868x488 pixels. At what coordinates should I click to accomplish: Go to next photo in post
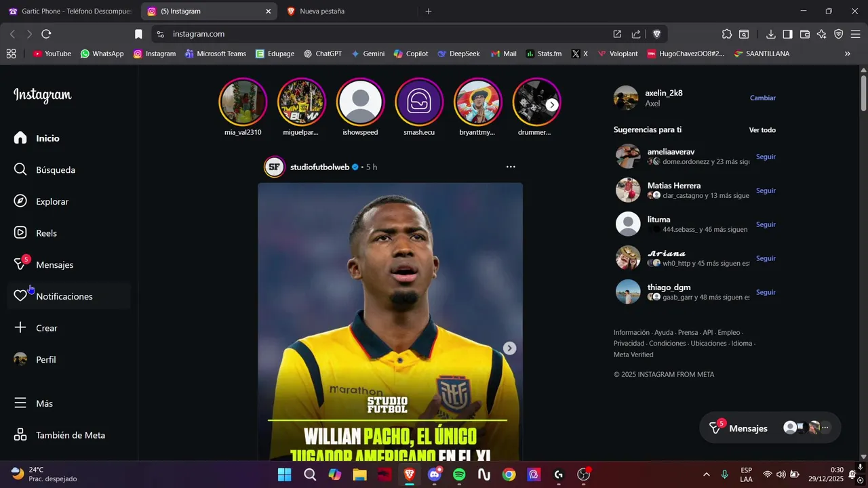click(509, 348)
